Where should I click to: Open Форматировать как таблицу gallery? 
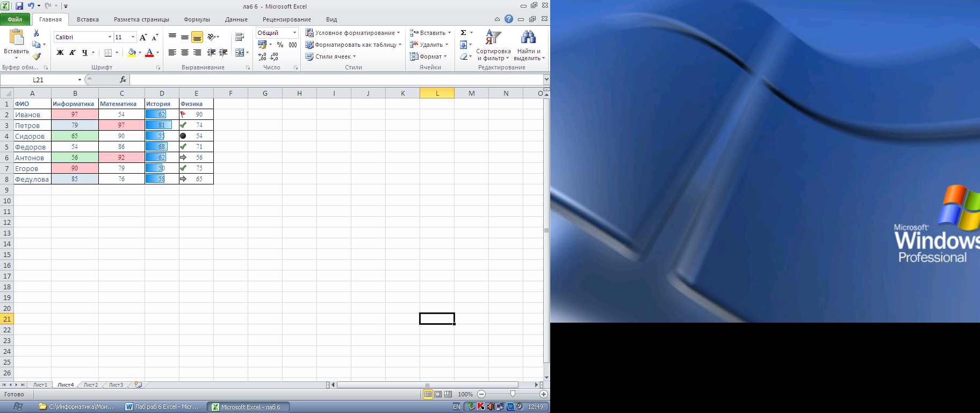coord(354,45)
